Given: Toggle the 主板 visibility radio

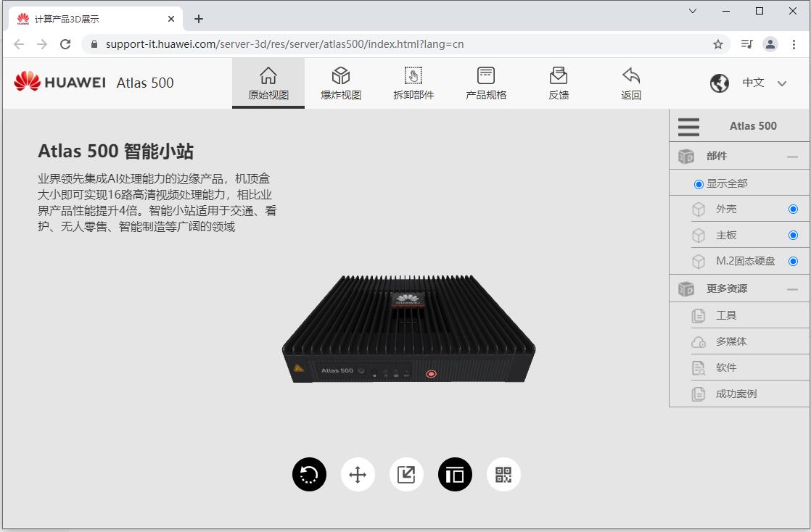Looking at the screenshot, I should pyautogui.click(x=793, y=236).
